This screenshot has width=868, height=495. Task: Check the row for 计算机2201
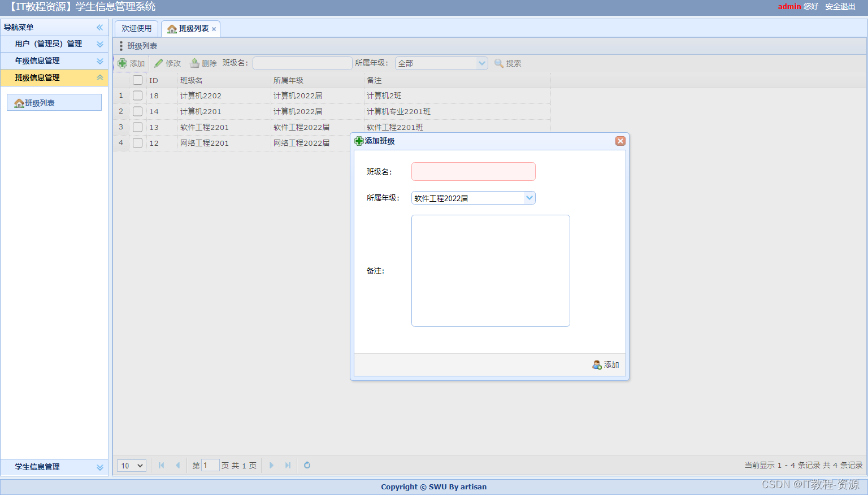[137, 111]
